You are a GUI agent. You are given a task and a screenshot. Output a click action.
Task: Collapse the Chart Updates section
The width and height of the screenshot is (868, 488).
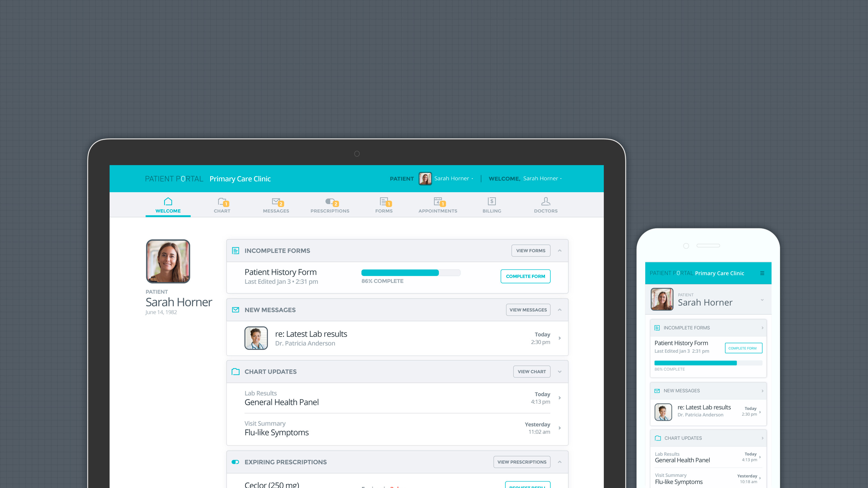tap(559, 371)
